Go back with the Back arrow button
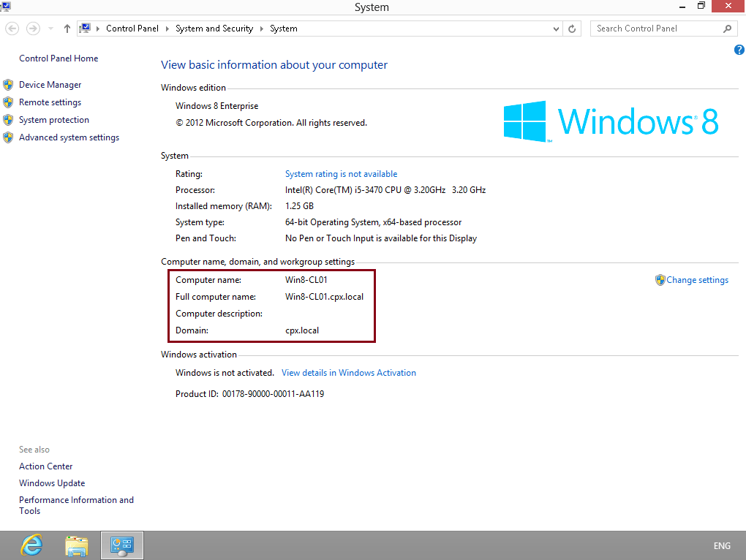 [12, 29]
